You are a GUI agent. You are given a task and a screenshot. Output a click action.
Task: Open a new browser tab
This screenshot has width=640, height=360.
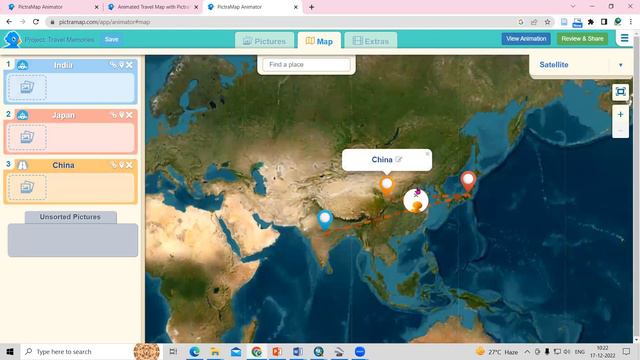(311, 7)
